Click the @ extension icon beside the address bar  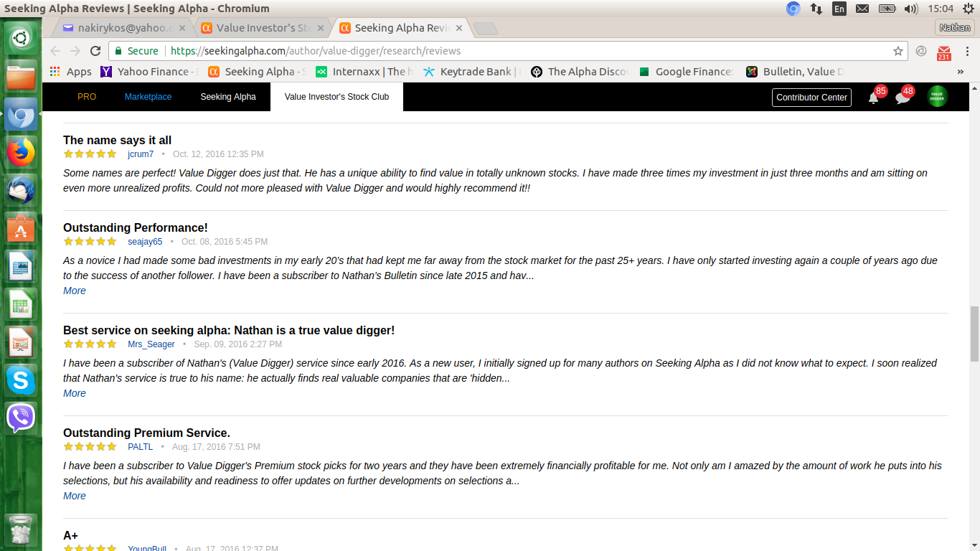click(x=921, y=51)
